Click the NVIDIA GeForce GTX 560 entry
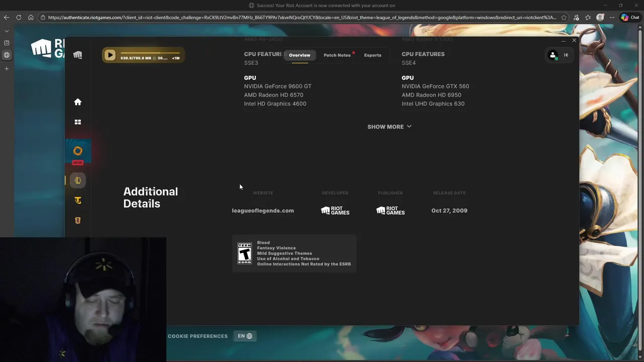Screen dimensions: 644x362 [435, 86]
